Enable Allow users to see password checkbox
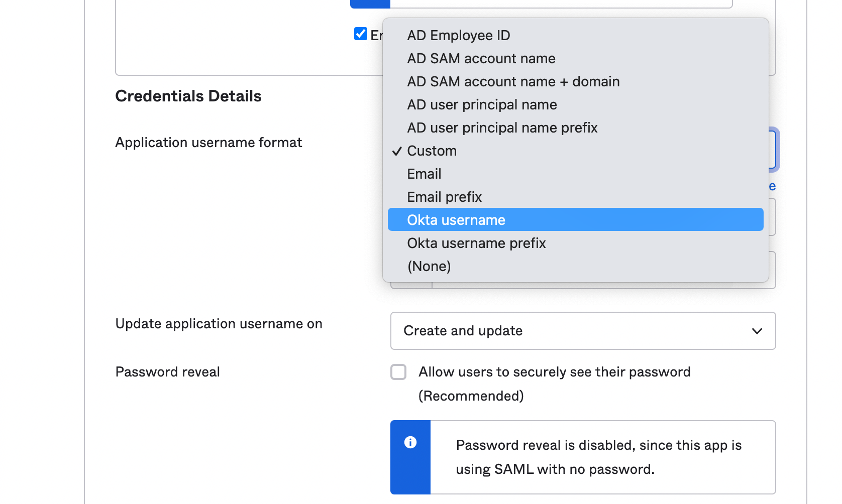This screenshot has width=842, height=504. coord(398,372)
